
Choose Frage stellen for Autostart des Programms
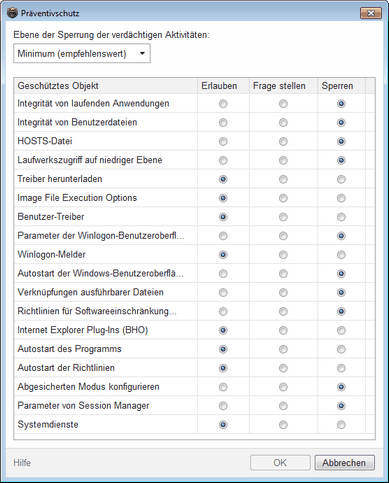(283, 349)
